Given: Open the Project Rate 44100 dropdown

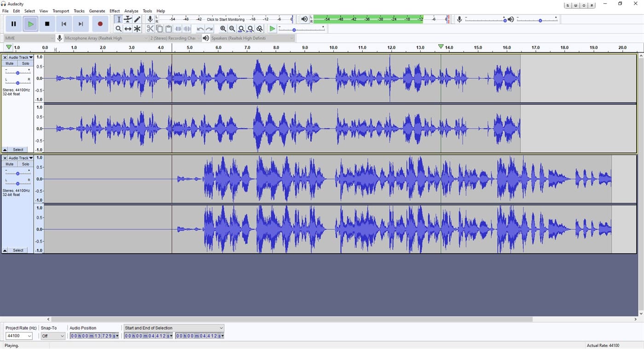Looking at the screenshot, I should (19, 336).
